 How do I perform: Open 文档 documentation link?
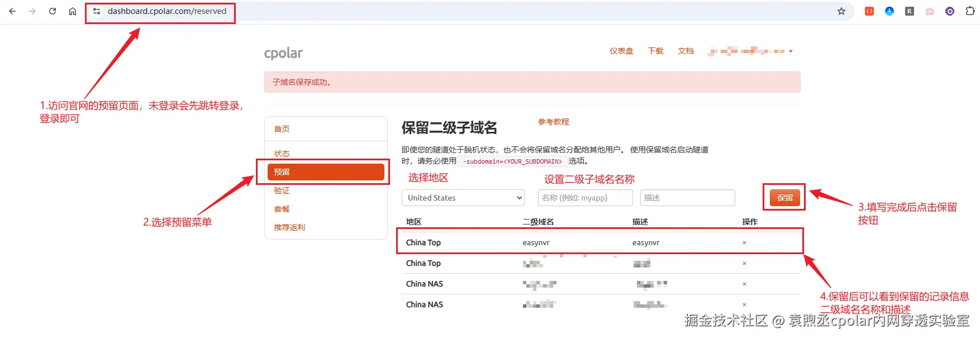pyautogui.click(x=686, y=51)
